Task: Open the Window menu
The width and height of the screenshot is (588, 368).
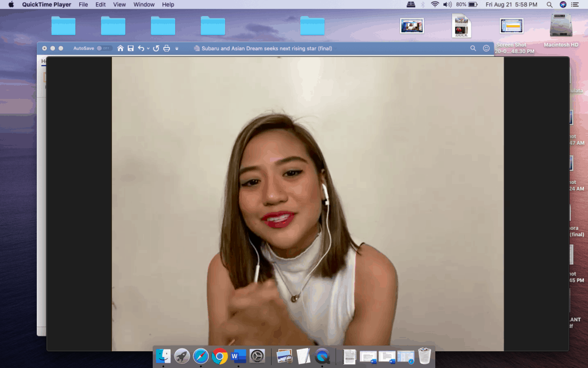Action: coord(144,5)
